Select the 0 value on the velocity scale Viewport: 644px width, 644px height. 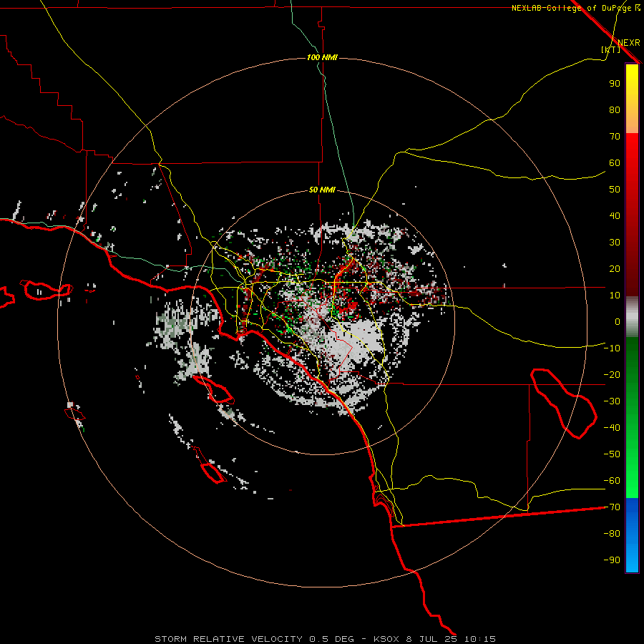pyautogui.click(x=618, y=321)
